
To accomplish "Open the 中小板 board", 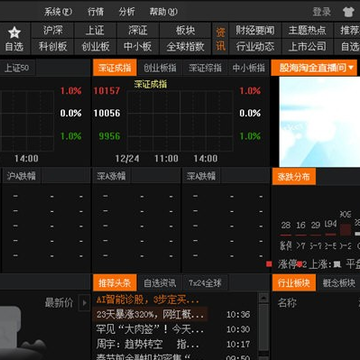I will 138,47.
